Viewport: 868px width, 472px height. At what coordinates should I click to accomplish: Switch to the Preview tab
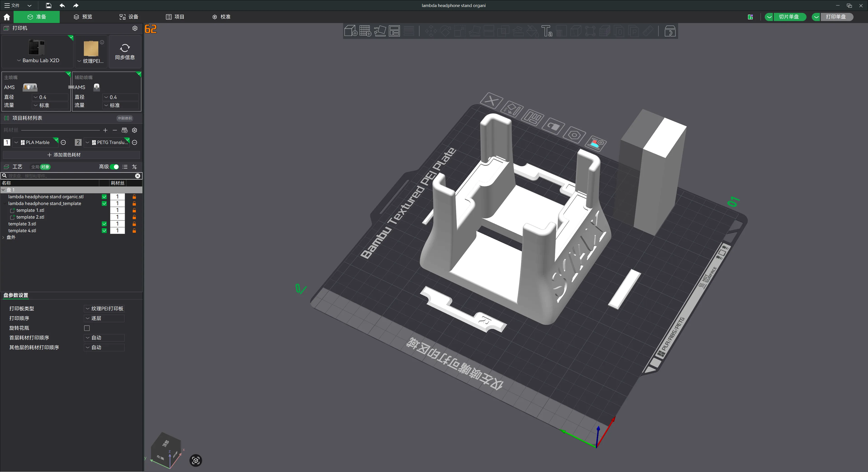pyautogui.click(x=83, y=17)
